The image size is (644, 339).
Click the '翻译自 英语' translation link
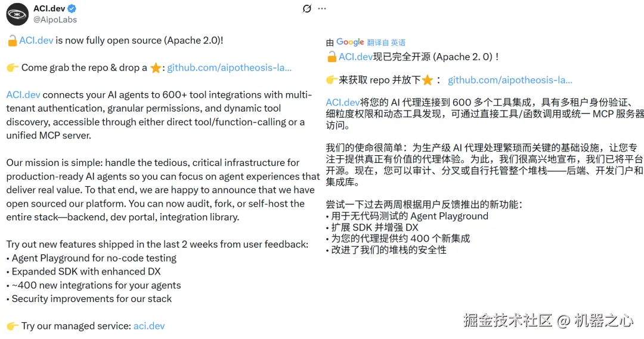[386, 43]
